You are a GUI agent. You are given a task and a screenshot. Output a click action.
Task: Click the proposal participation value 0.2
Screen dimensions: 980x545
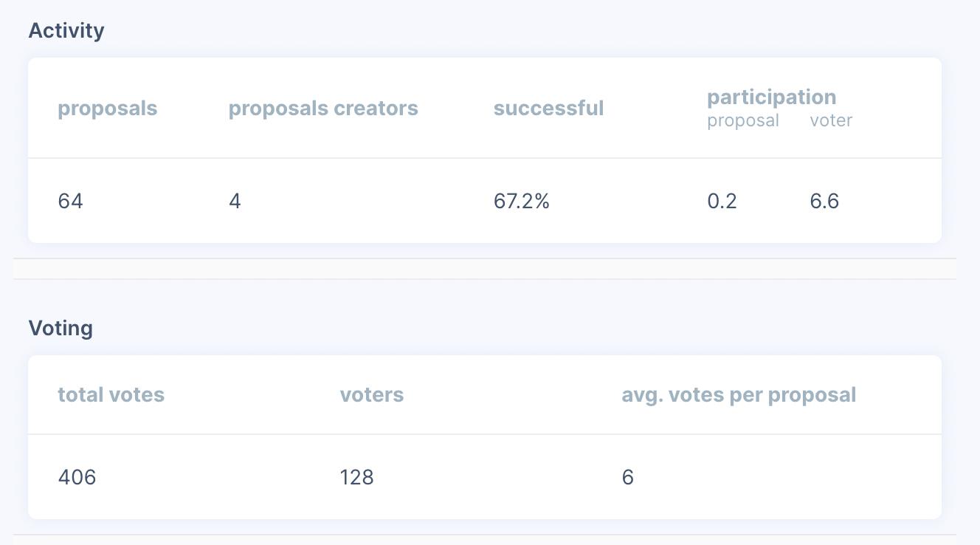point(722,202)
